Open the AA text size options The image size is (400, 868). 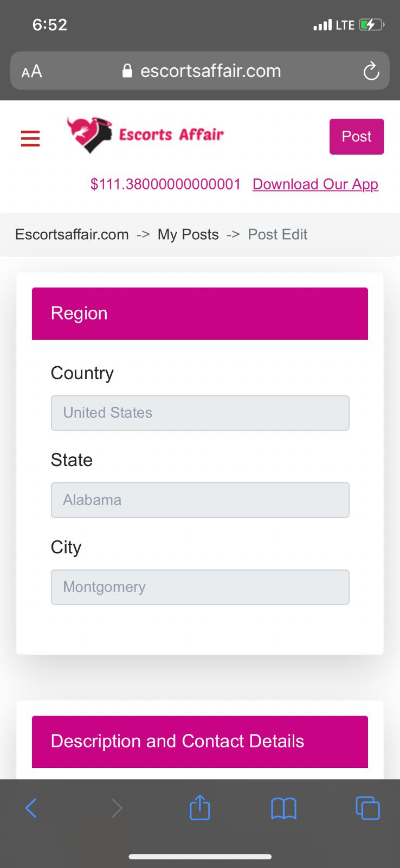point(31,71)
